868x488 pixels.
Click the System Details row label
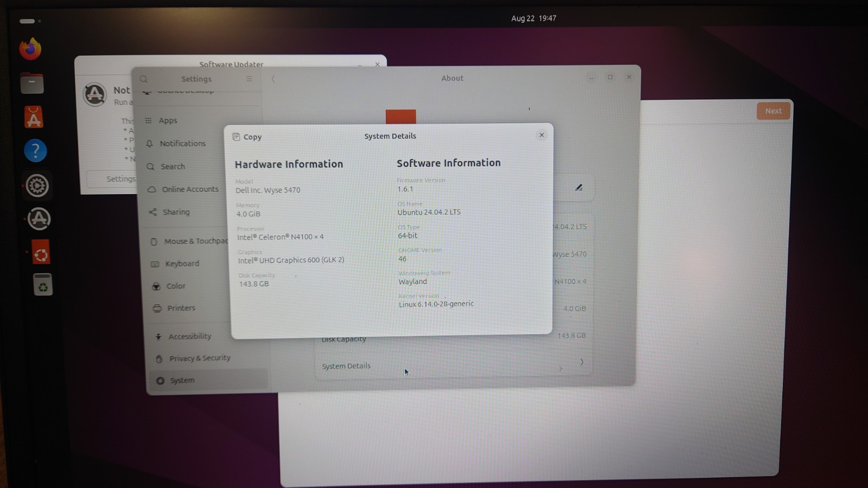click(x=346, y=366)
